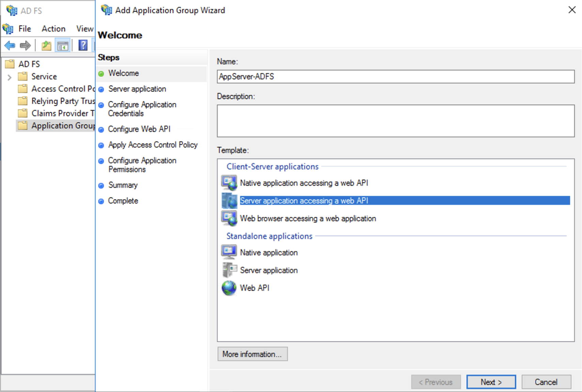Click the Client-Server applications group header

tap(272, 166)
